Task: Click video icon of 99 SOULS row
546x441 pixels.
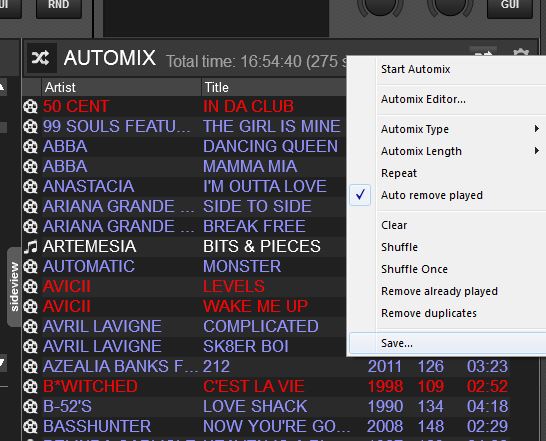Action: click(31, 126)
